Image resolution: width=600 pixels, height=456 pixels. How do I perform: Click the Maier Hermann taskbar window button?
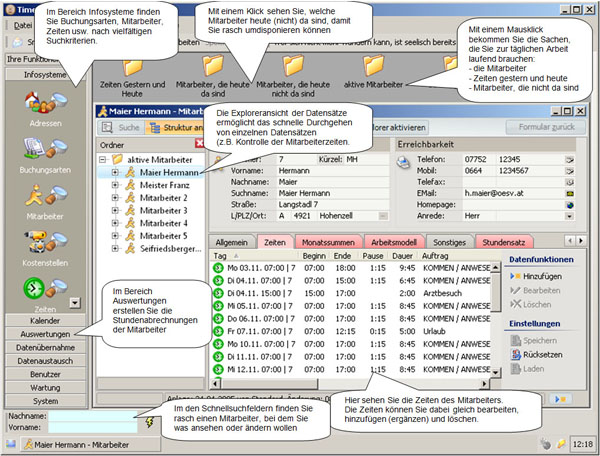[x=90, y=445]
